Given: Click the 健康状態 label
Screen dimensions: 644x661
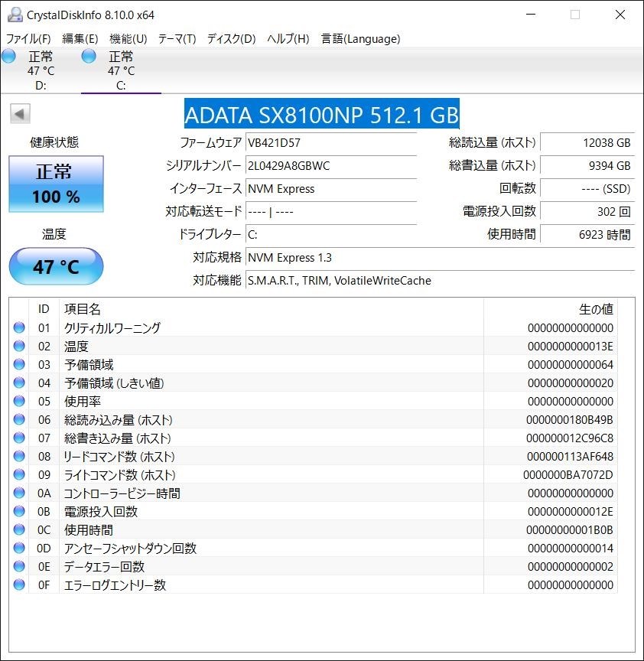Looking at the screenshot, I should 54,142.
